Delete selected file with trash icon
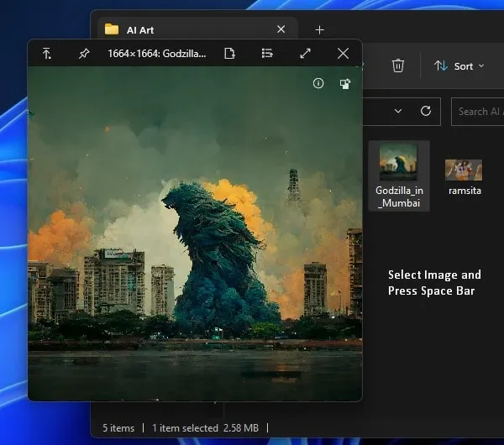Screen dimensions: 504x445 coord(397,65)
